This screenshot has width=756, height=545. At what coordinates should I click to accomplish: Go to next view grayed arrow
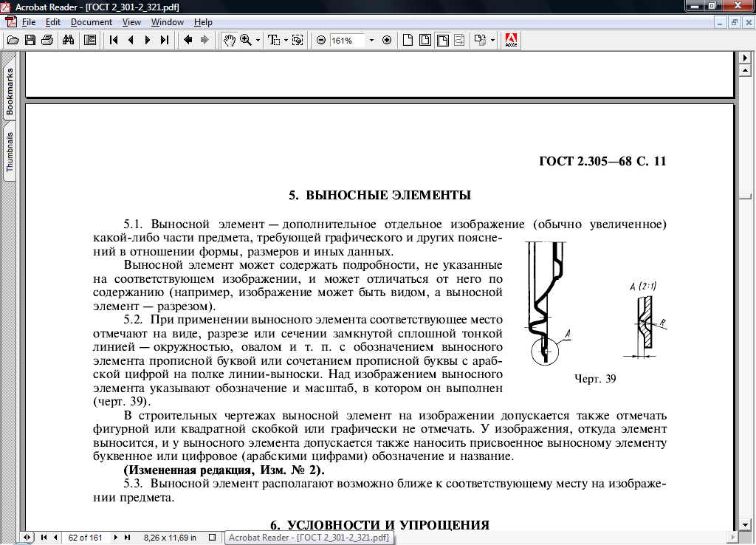tap(205, 40)
